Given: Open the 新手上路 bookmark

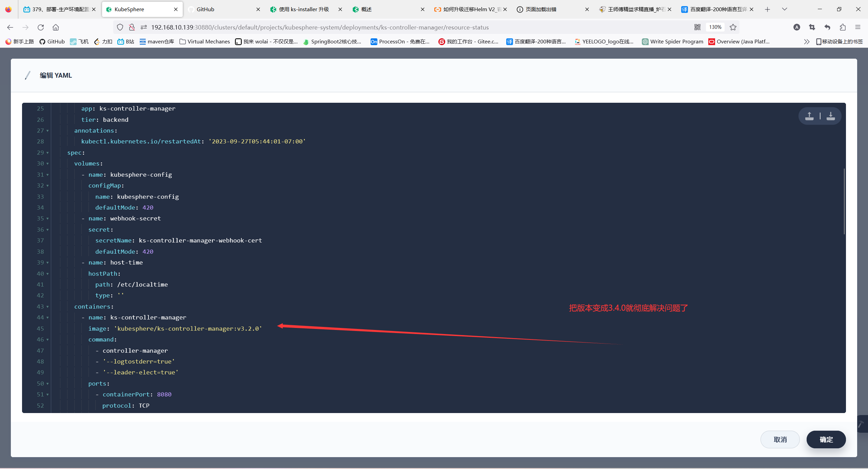Looking at the screenshot, I should click(x=20, y=41).
